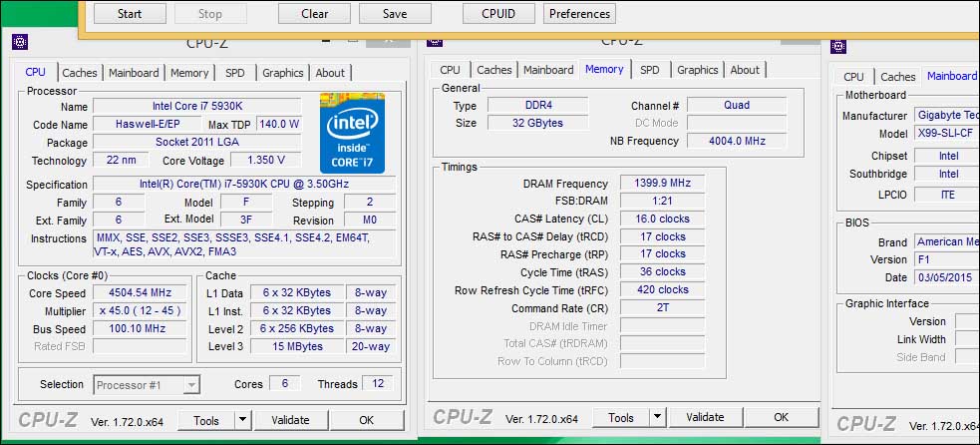Click Tools button in left CPU-Z window
Image resolution: width=980 pixels, height=445 pixels.
(x=206, y=420)
